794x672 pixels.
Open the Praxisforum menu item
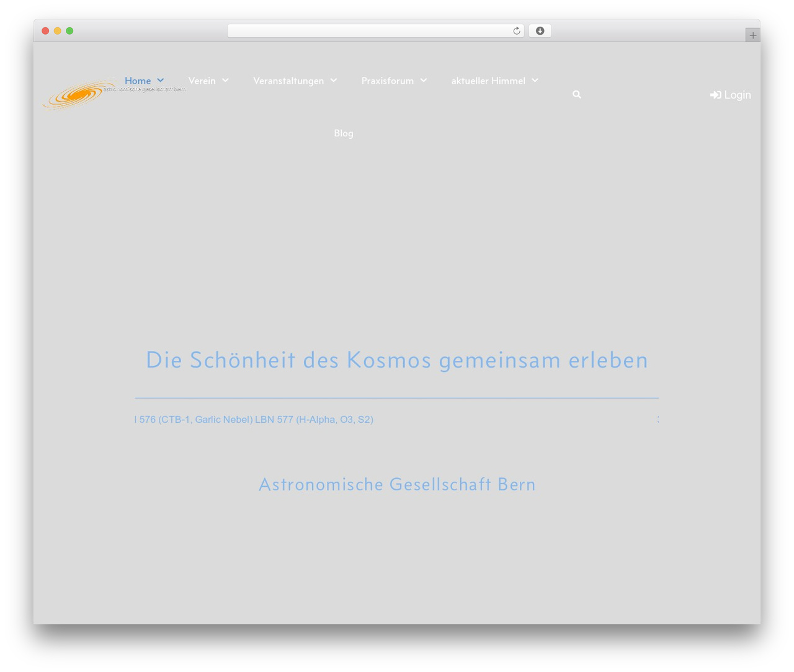coord(388,81)
